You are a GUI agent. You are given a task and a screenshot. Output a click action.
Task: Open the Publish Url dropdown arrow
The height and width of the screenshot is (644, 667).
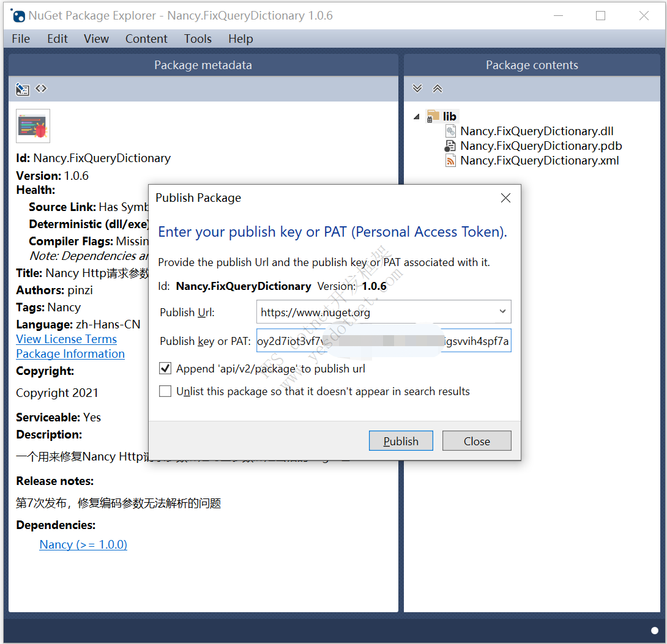[x=502, y=311]
